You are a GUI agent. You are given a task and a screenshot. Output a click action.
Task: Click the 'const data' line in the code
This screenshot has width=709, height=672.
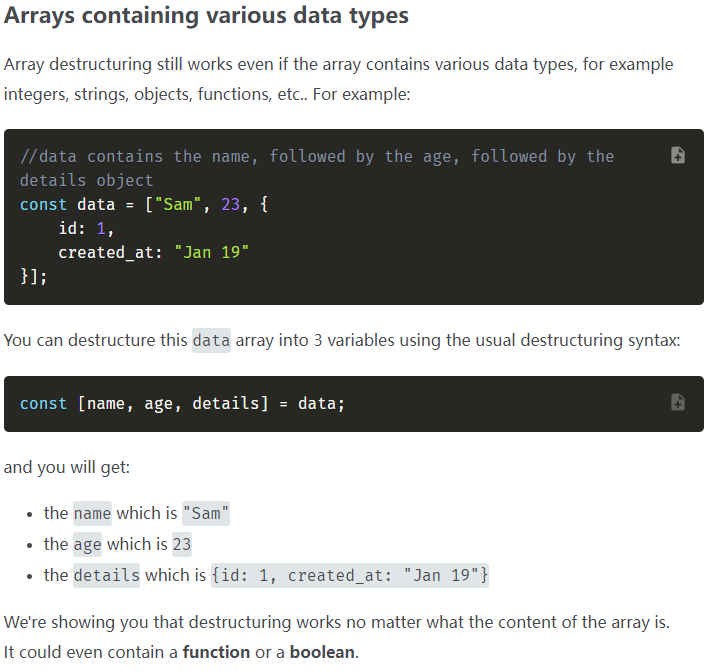tap(144, 204)
